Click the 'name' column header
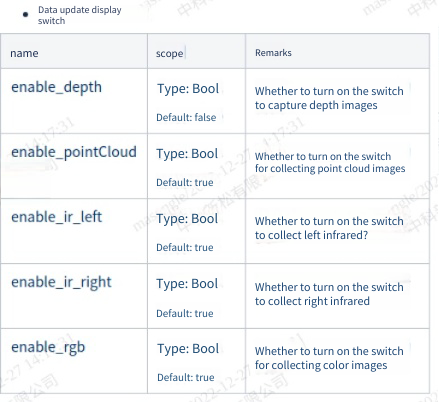The width and height of the screenshot is (439, 402). (24, 53)
